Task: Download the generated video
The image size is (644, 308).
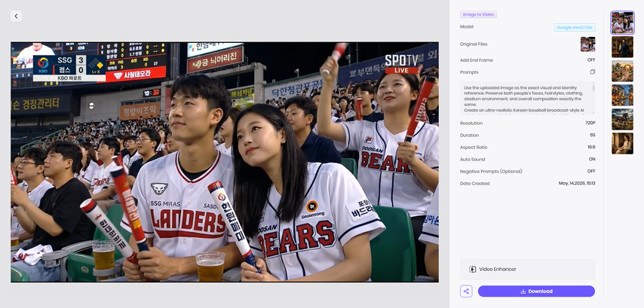Action: point(536,291)
